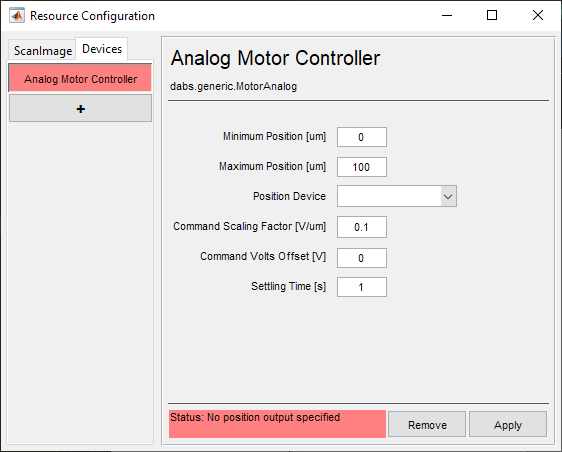
Task: Edit the Command Volts Offset field
Action: (x=362, y=258)
